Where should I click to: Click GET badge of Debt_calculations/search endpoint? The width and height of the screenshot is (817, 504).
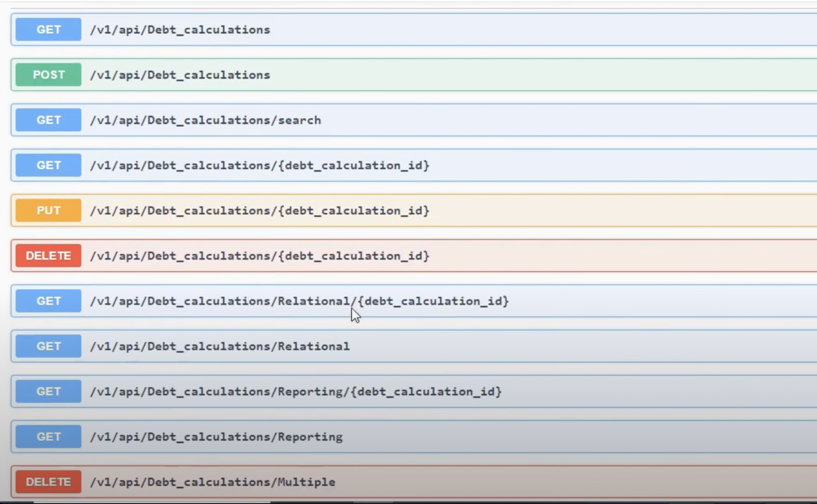click(48, 120)
